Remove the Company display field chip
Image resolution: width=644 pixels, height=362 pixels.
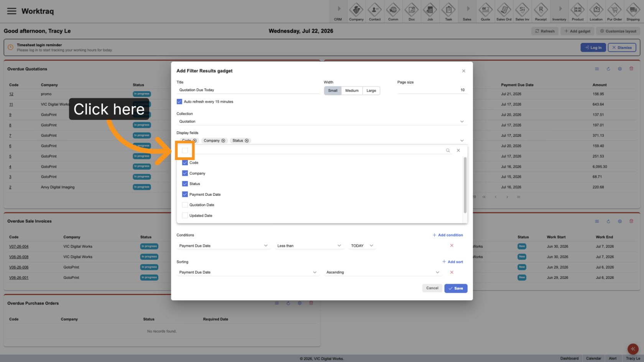223,141
